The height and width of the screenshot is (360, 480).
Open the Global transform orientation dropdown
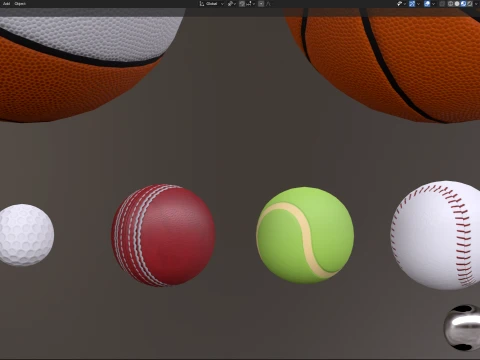[212, 4]
